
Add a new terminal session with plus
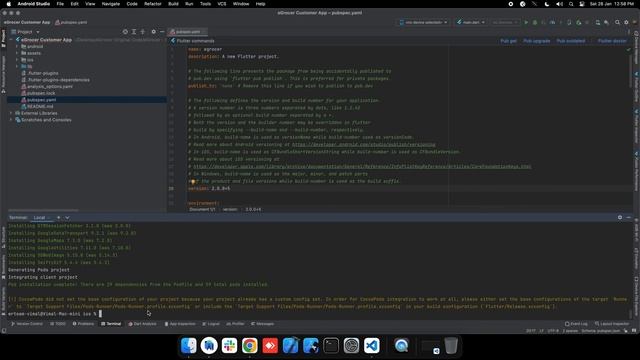[58, 218]
